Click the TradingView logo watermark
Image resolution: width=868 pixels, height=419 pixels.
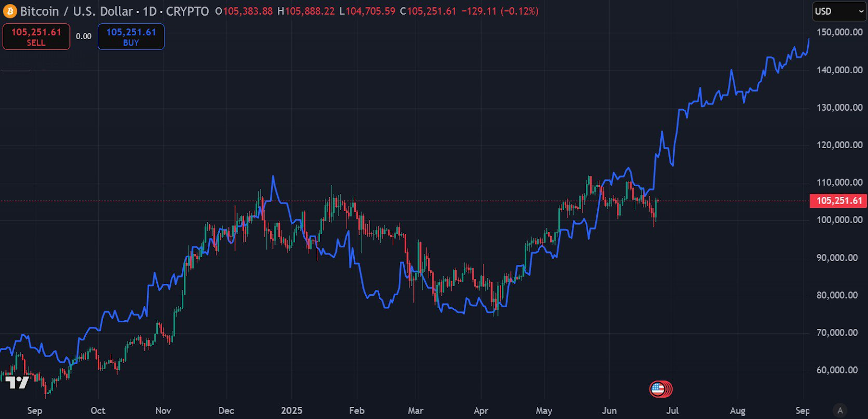click(16, 383)
